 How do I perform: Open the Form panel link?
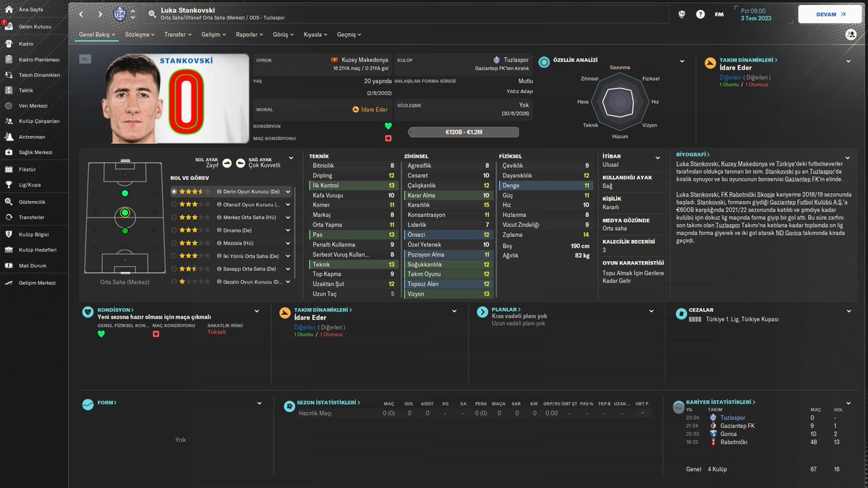pyautogui.click(x=107, y=402)
